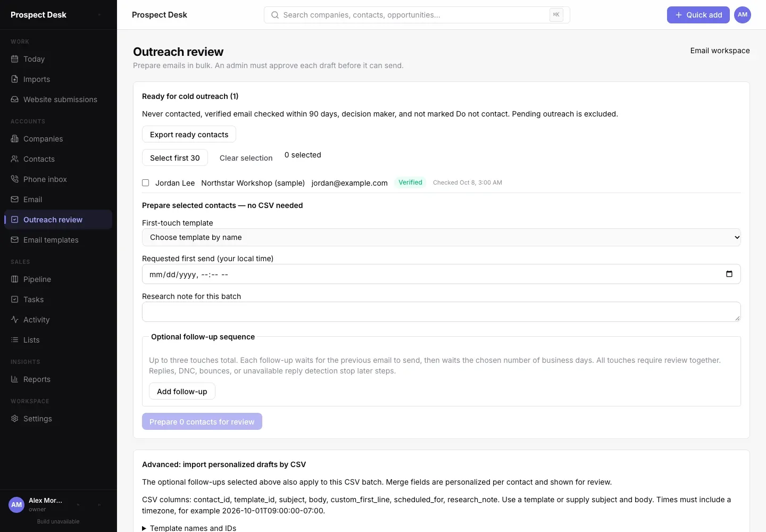The height and width of the screenshot is (532, 766).
Task: Click the green Verified badge
Action: (x=410, y=182)
